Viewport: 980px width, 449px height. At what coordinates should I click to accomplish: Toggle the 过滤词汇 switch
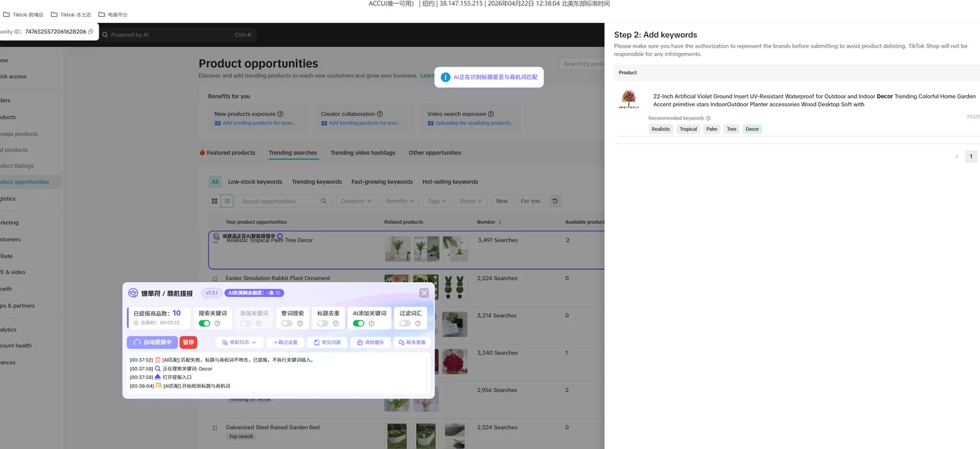click(x=405, y=323)
